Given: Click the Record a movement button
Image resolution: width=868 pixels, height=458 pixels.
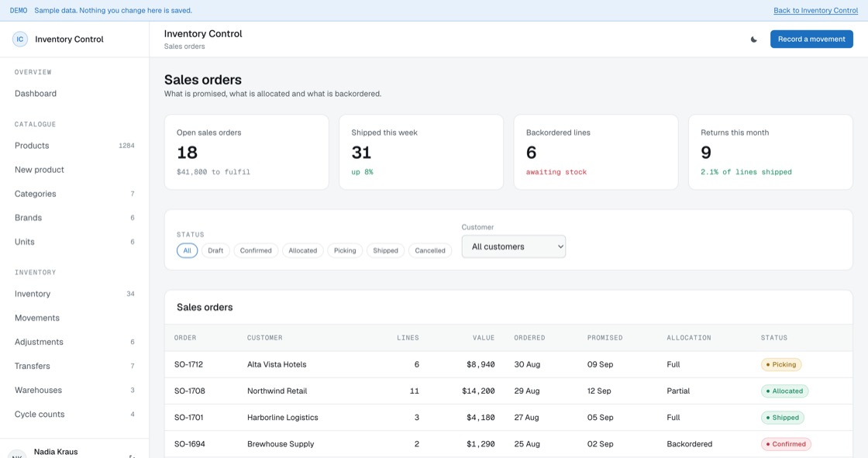Looking at the screenshot, I should [x=811, y=40].
